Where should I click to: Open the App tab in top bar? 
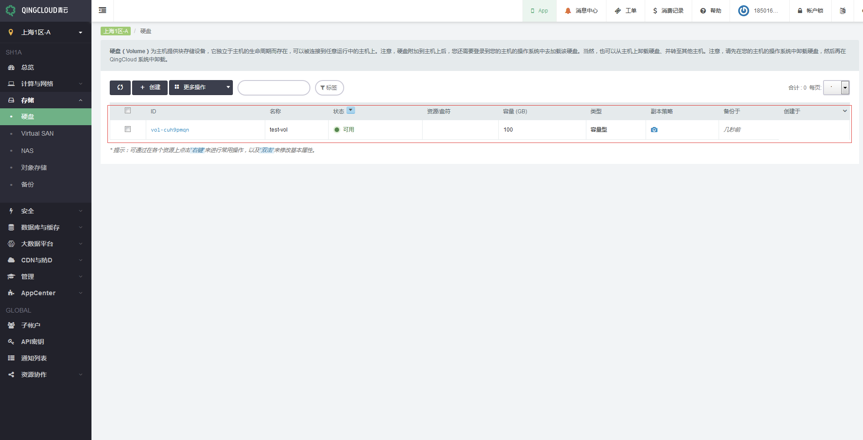[x=539, y=11]
